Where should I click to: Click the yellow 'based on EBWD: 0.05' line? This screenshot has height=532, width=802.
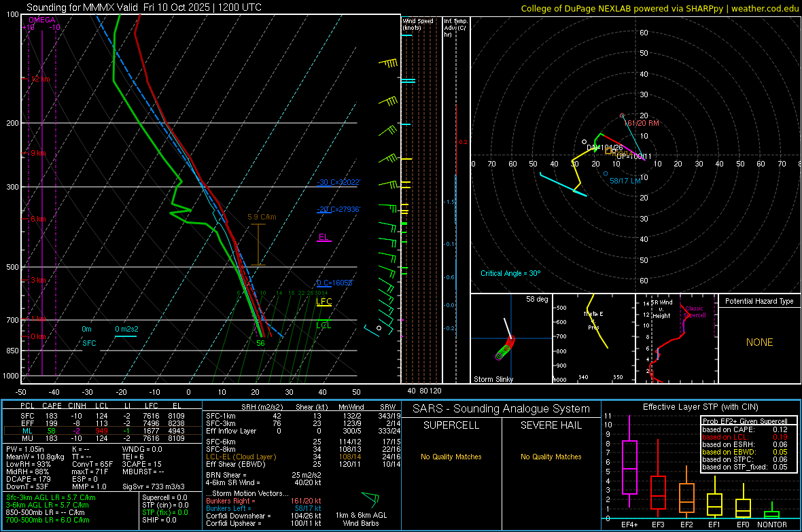745,452
